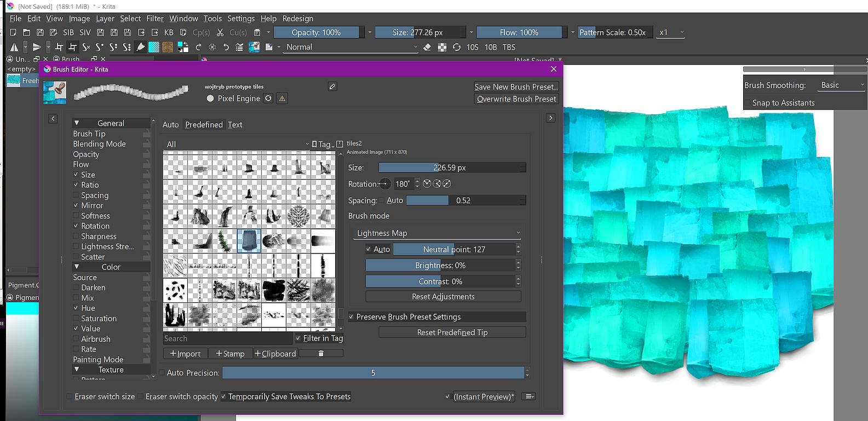Open the Lightness Map brush mode dropdown
Viewport: 868px width, 421px height.
point(438,233)
